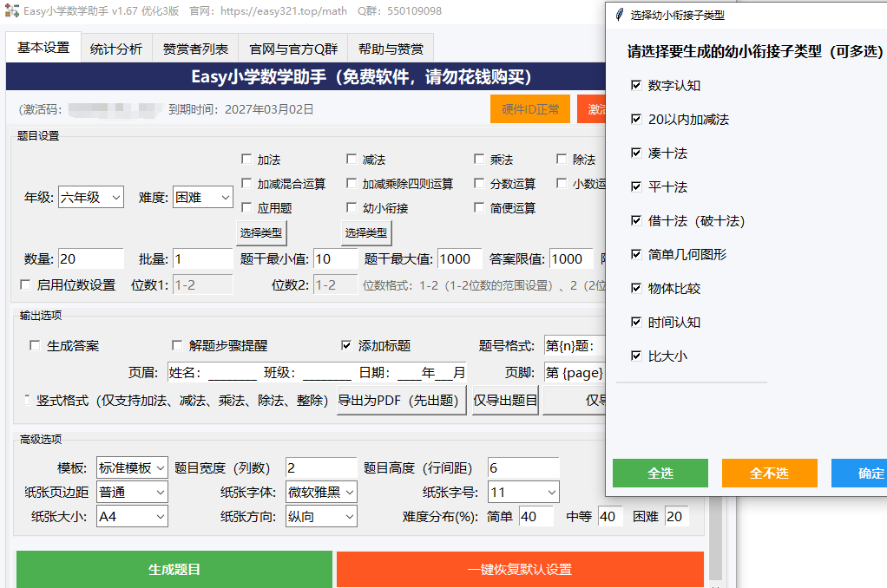Tick the 生成答案 checkbox
The width and height of the screenshot is (887, 588).
click(35, 345)
